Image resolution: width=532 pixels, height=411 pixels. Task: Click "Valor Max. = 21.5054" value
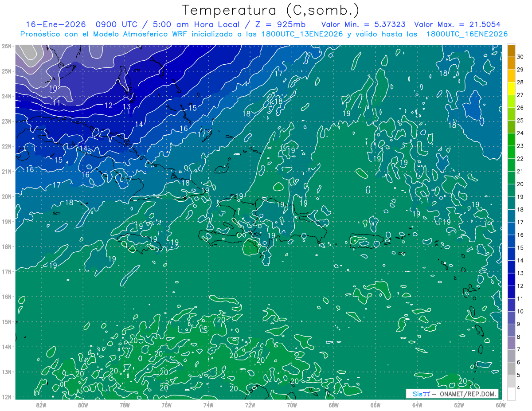click(x=458, y=24)
